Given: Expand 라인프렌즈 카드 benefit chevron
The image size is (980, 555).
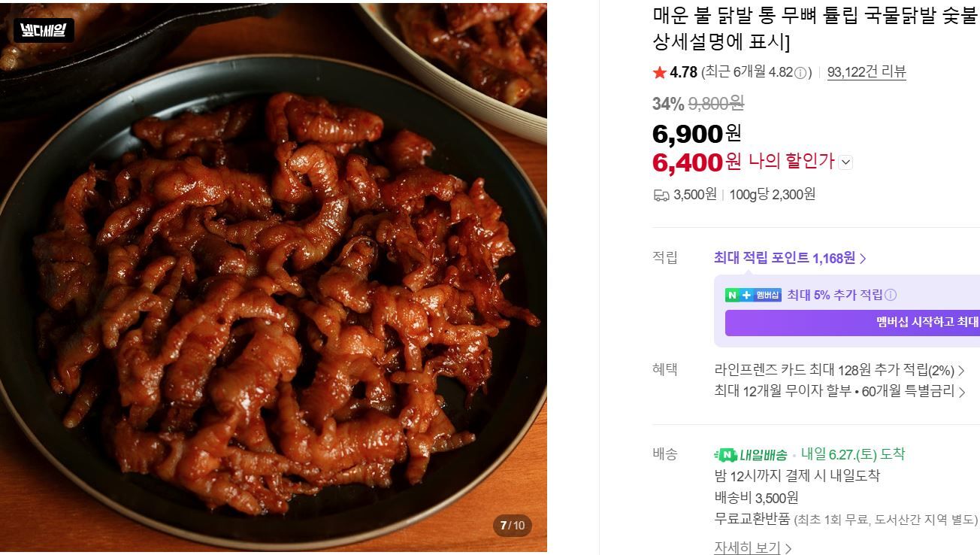Looking at the screenshot, I should click(x=960, y=371).
